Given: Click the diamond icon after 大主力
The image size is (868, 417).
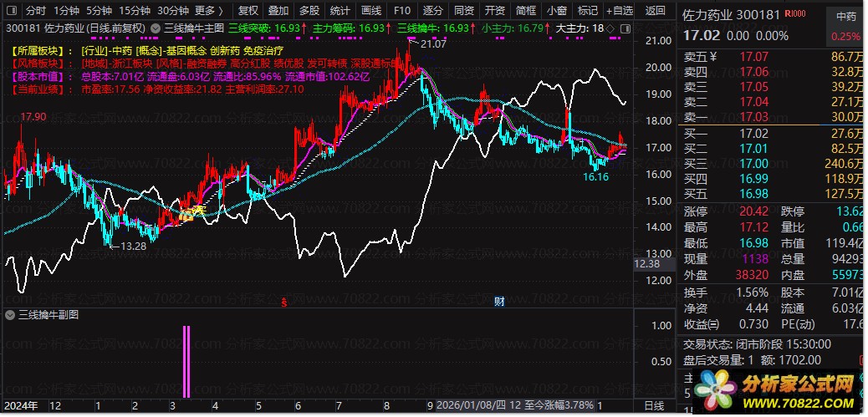Looking at the screenshot, I should 610,28.
